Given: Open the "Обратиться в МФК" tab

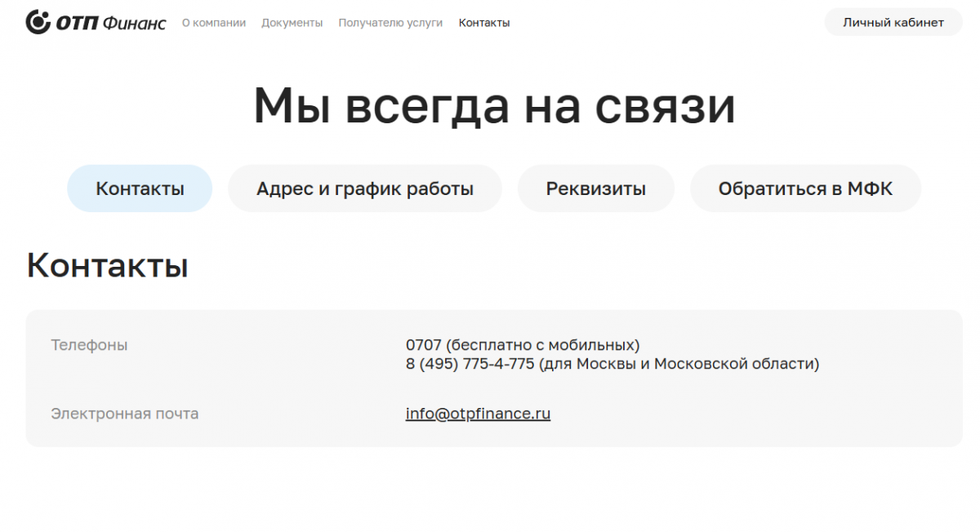Looking at the screenshot, I should tap(805, 188).
